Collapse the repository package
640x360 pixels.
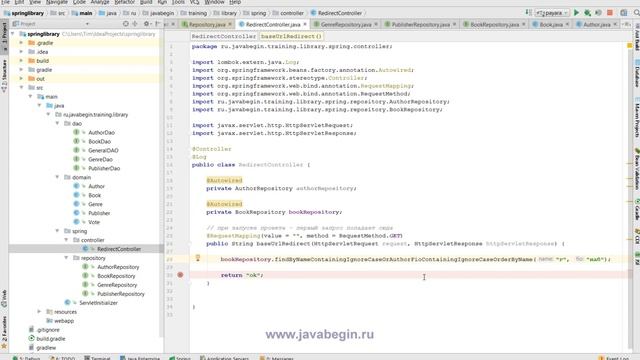pyautogui.click(x=67, y=258)
